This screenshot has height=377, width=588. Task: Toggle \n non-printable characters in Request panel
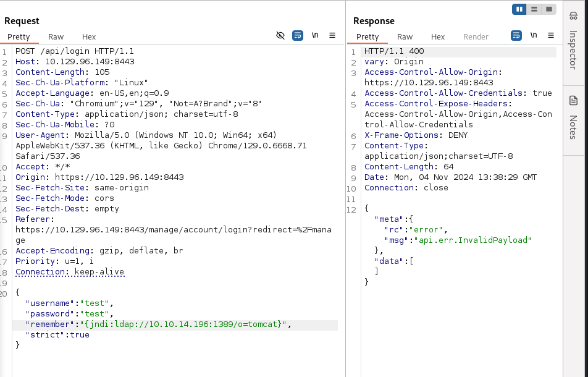[315, 35]
